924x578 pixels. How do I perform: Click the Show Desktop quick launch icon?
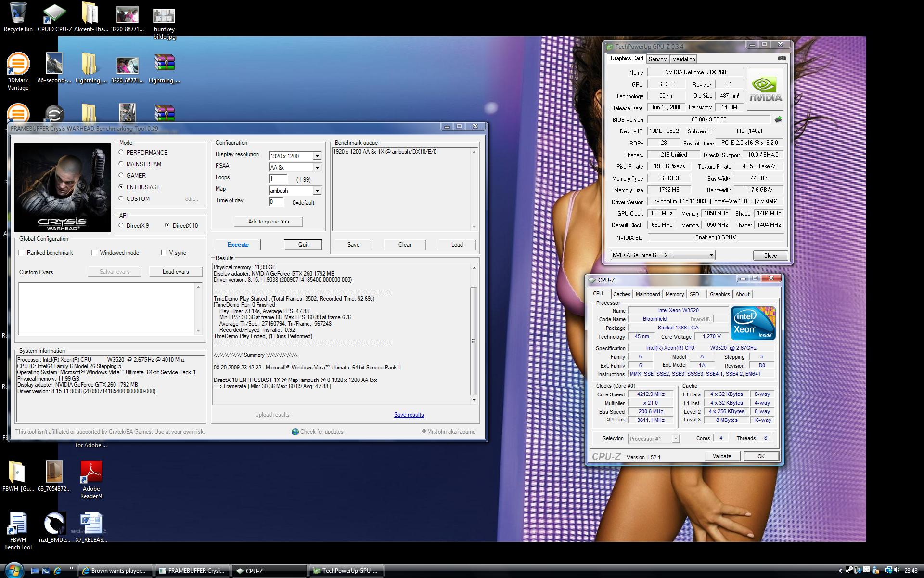tap(35, 571)
